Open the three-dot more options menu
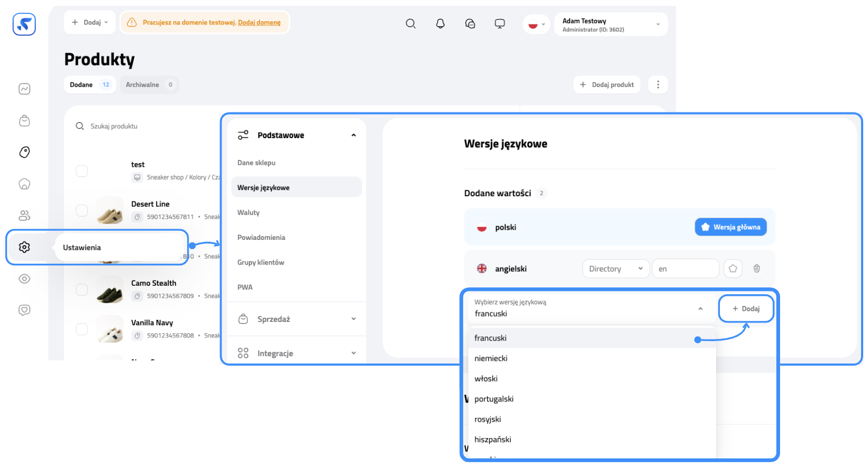Viewport: 868px width, 468px height. [x=658, y=85]
